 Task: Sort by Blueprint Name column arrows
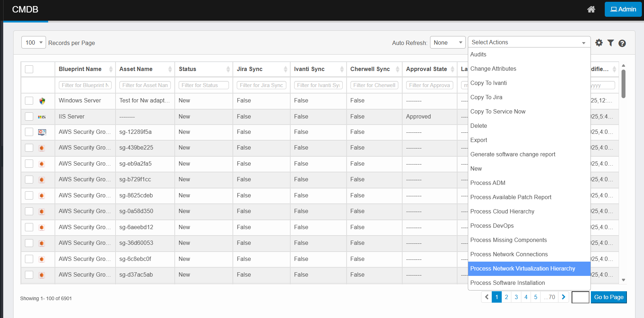111,69
